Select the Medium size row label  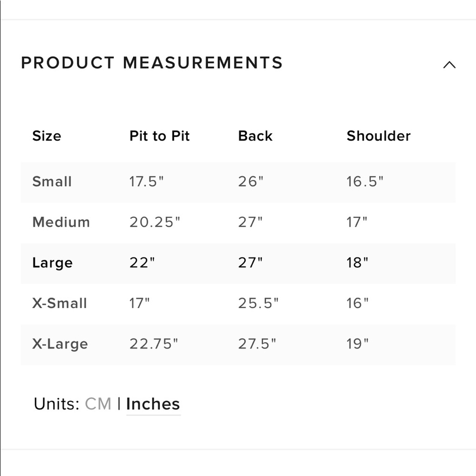pyautogui.click(x=61, y=222)
